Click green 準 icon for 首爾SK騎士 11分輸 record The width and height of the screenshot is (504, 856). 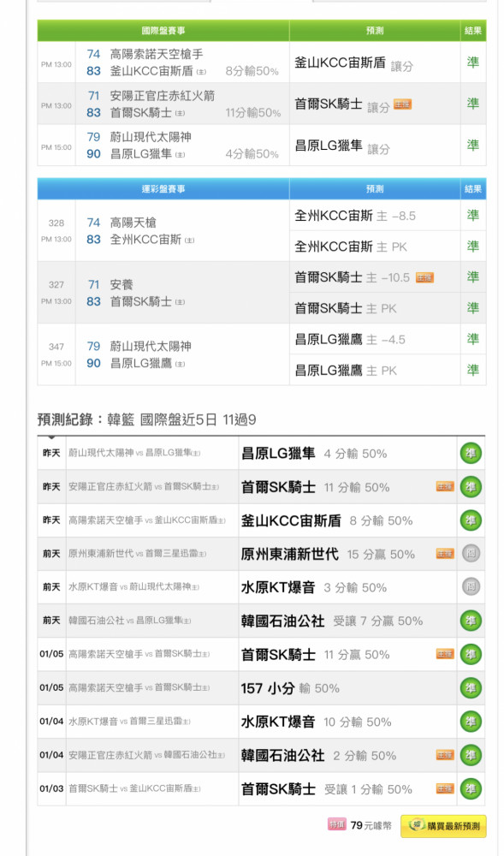click(471, 487)
